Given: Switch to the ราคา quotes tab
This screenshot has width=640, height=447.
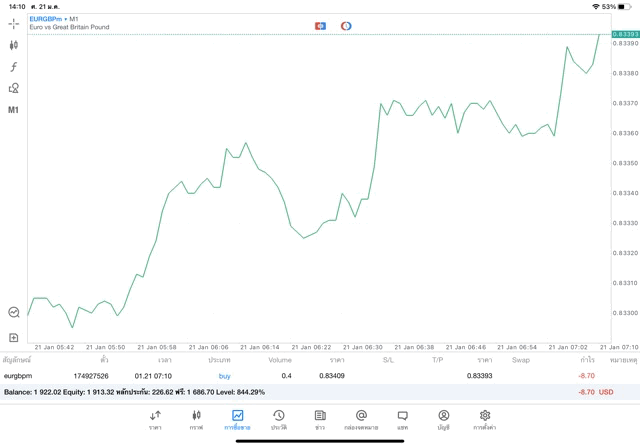Looking at the screenshot, I should click(155, 420).
